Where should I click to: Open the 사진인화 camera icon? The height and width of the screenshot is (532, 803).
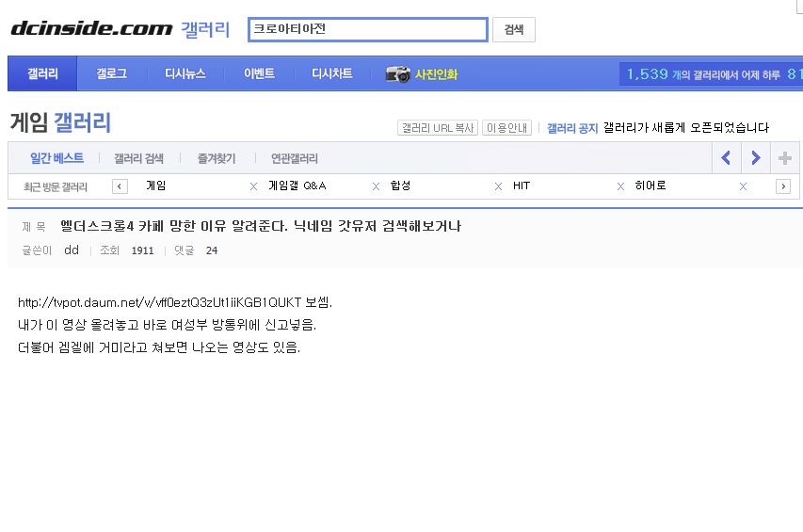tap(397, 74)
